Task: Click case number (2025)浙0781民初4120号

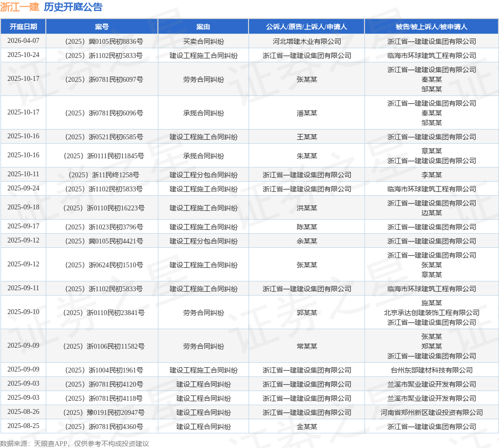Action: (104, 384)
